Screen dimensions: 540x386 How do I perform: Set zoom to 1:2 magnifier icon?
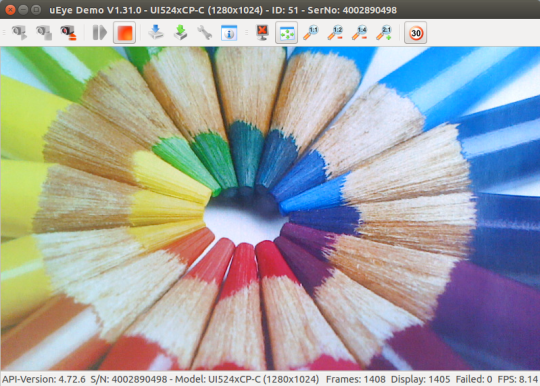(x=335, y=33)
